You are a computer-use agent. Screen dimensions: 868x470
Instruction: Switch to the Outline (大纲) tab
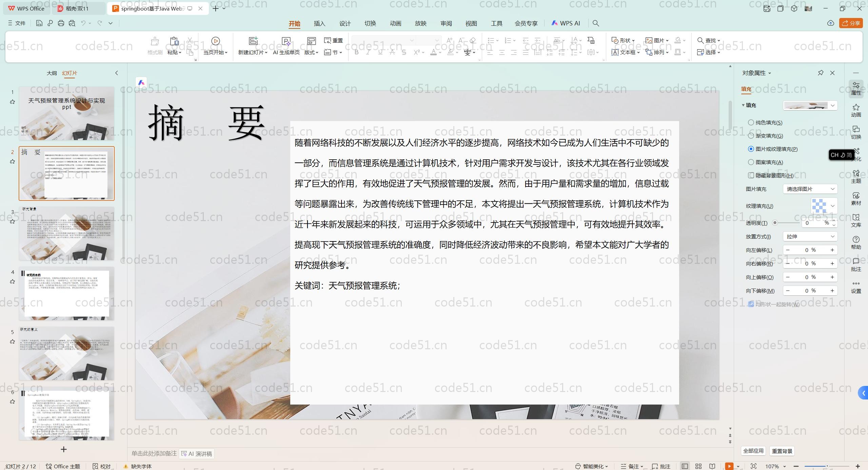[x=52, y=73]
